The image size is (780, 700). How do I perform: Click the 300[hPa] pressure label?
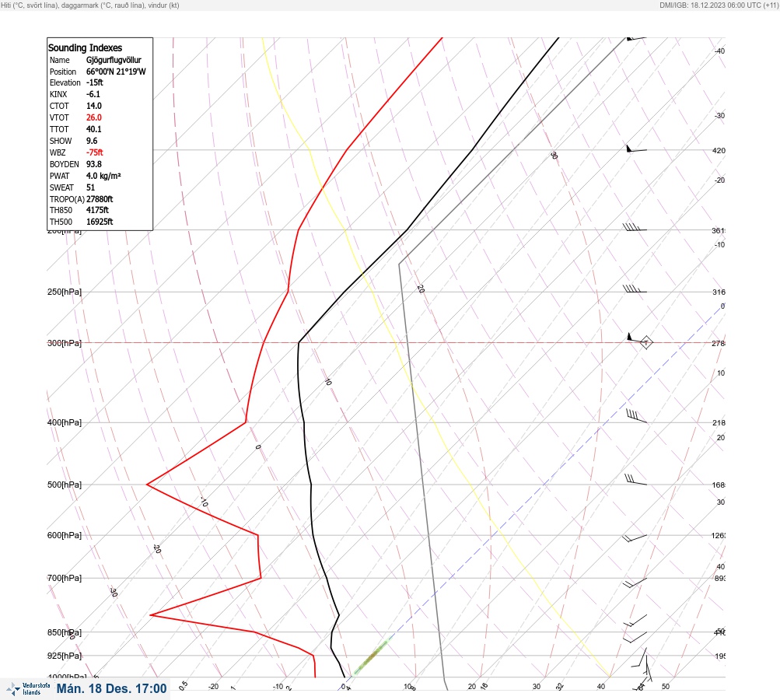point(65,343)
